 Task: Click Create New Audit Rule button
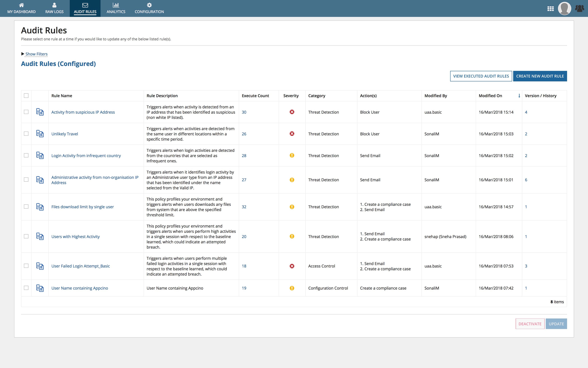540,76
